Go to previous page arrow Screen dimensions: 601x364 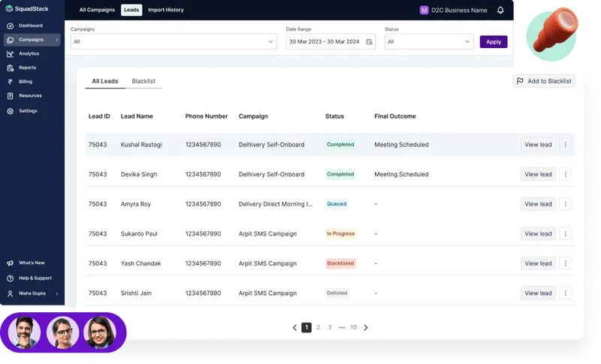pyautogui.click(x=294, y=328)
